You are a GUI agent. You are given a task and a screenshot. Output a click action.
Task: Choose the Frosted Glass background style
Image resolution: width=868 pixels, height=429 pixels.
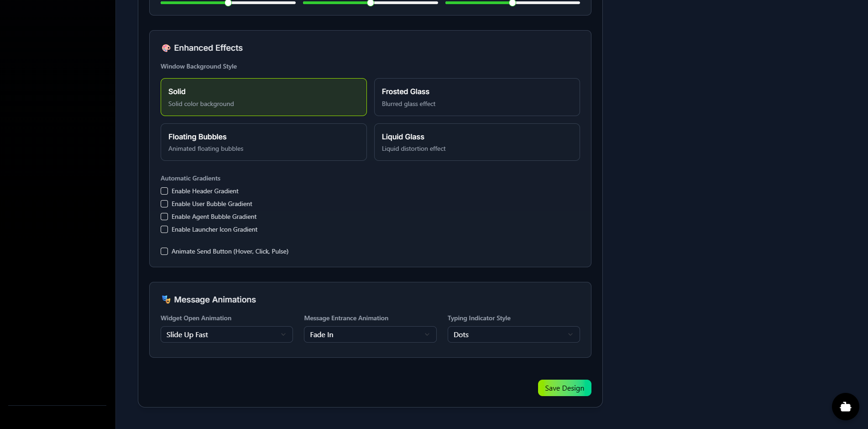click(x=476, y=97)
